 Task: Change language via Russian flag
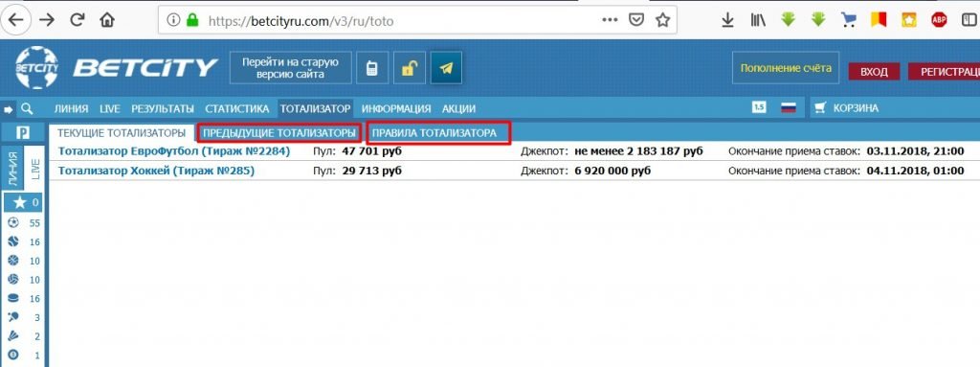point(789,107)
